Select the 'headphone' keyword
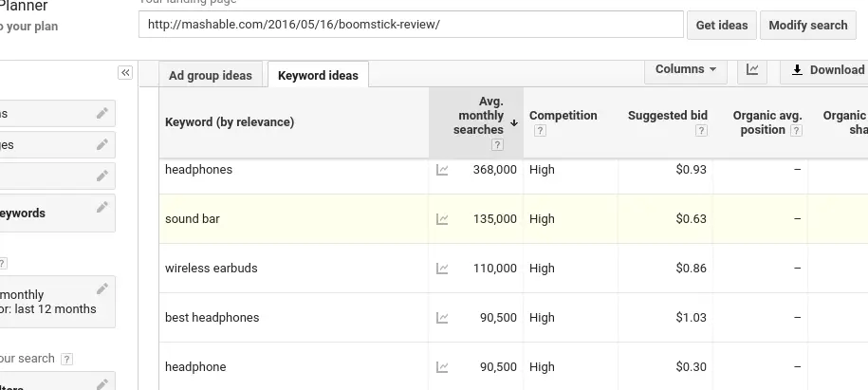 (195, 367)
